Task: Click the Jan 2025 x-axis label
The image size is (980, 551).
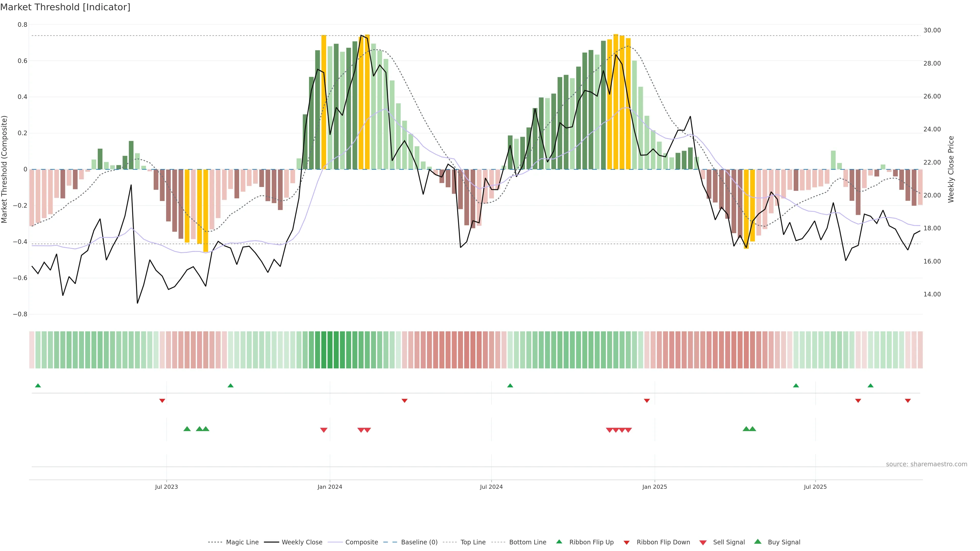Action: [x=654, y=487]
